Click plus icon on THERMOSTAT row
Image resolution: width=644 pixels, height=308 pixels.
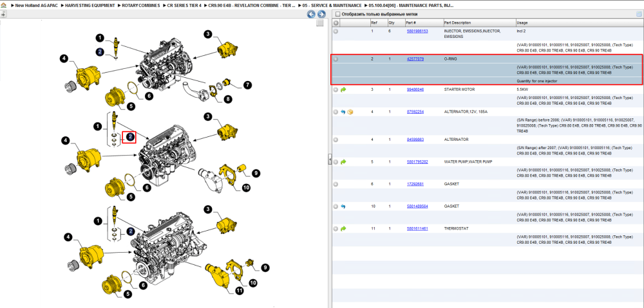[x=336, y=228]
